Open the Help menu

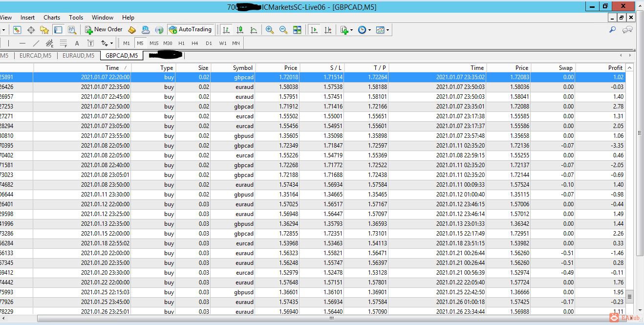[x=128, y=17]
